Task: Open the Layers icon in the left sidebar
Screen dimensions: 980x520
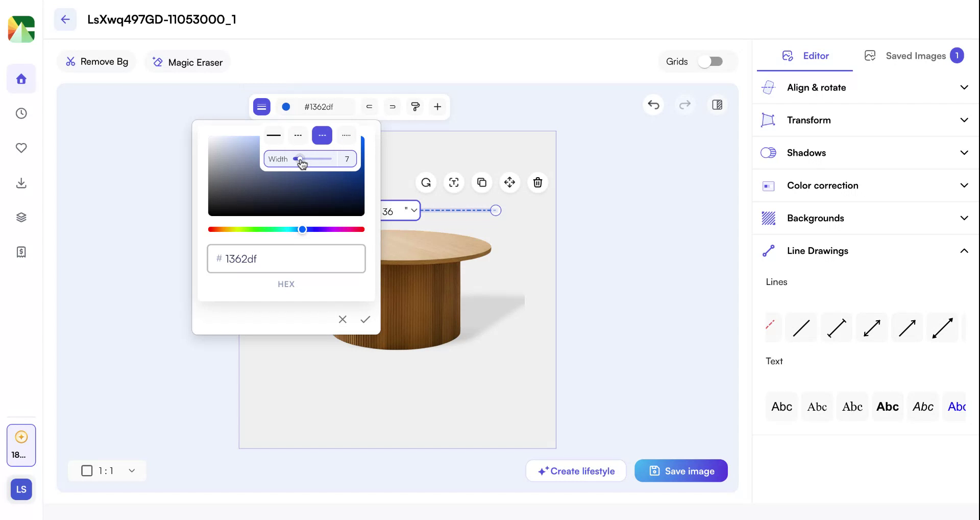Action: click(21, 217)
